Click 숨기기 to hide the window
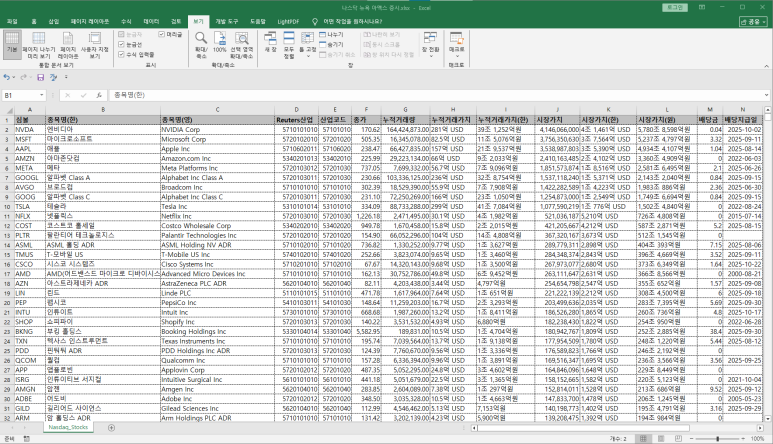Viewport: 773px width, 444px height. pos(331,44)
